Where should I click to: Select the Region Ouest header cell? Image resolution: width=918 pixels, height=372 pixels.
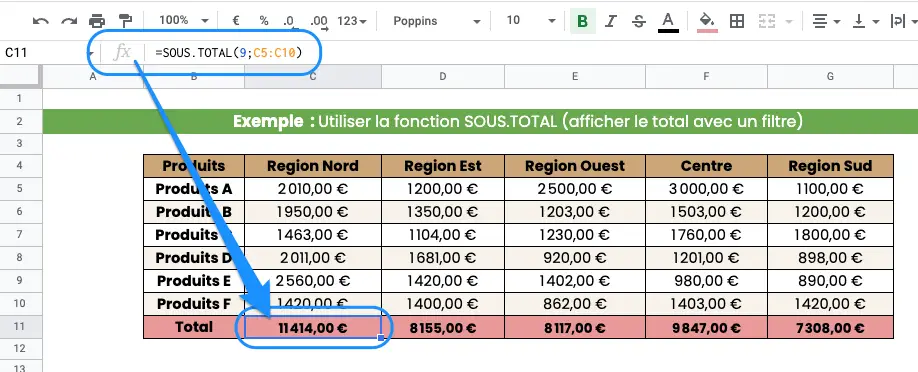(575, 166)
